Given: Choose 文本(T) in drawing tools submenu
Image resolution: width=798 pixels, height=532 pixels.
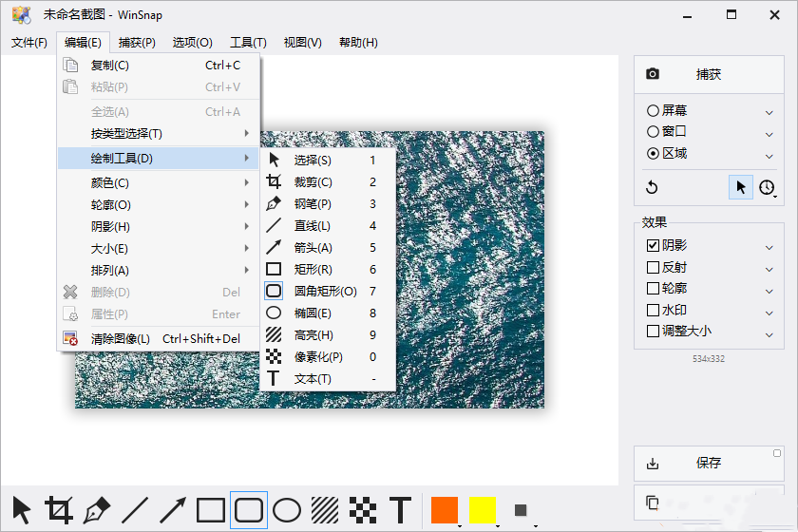Looking at the screenshot, I should pos(329,379).
